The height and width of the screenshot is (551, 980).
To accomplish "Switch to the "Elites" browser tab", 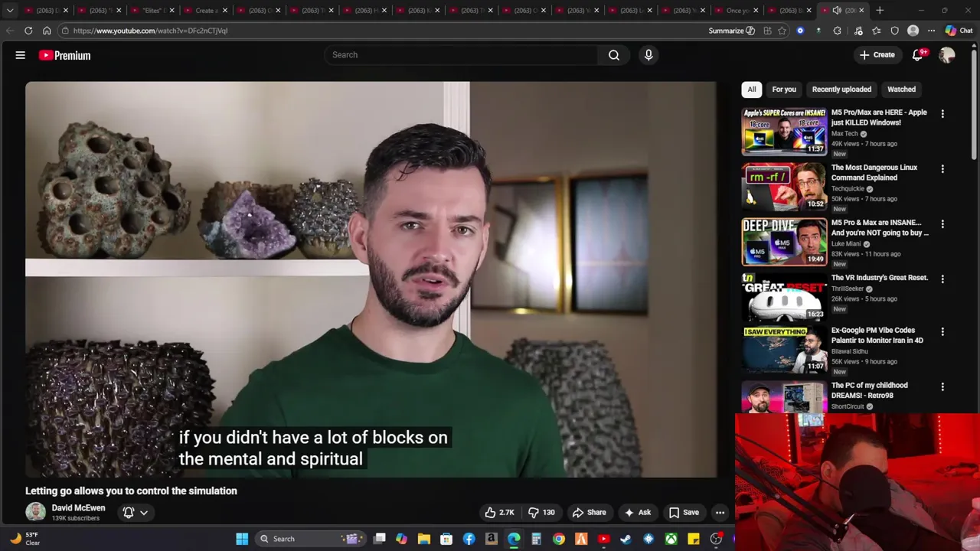I will 152,11.
